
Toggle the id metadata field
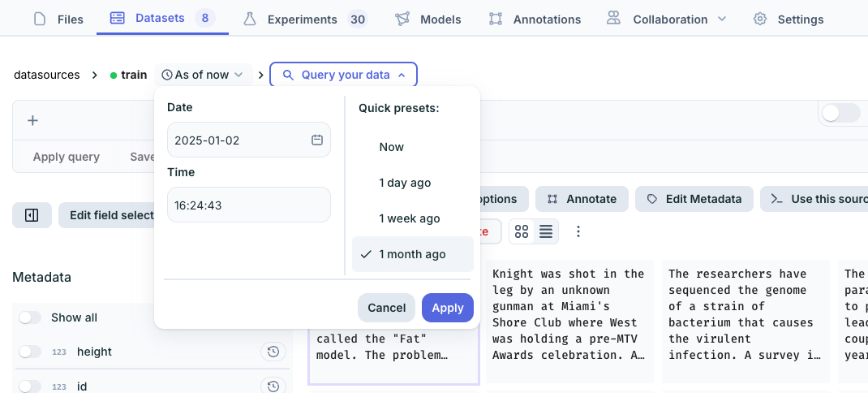30,386
